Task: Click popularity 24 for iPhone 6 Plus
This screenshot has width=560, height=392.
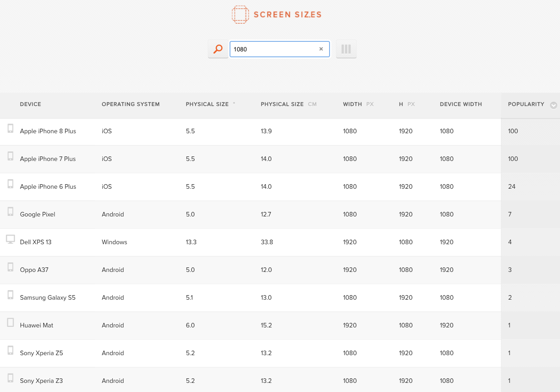Action: pyautogui.click(x=512, y=186)
